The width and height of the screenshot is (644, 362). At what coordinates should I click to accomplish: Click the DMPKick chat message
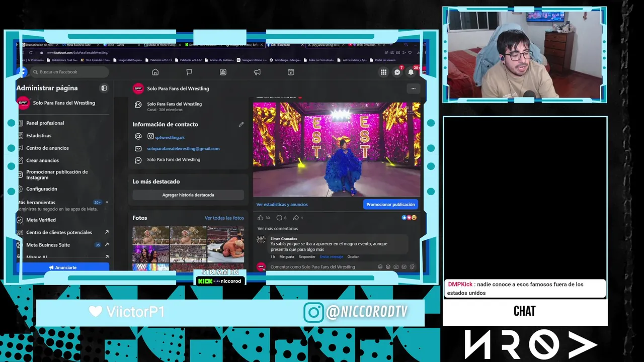(525, 288)
